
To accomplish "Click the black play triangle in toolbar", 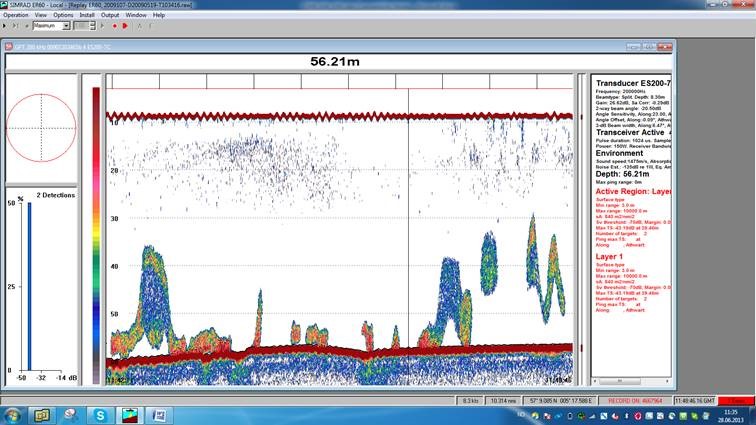I will tap(4, 26).
